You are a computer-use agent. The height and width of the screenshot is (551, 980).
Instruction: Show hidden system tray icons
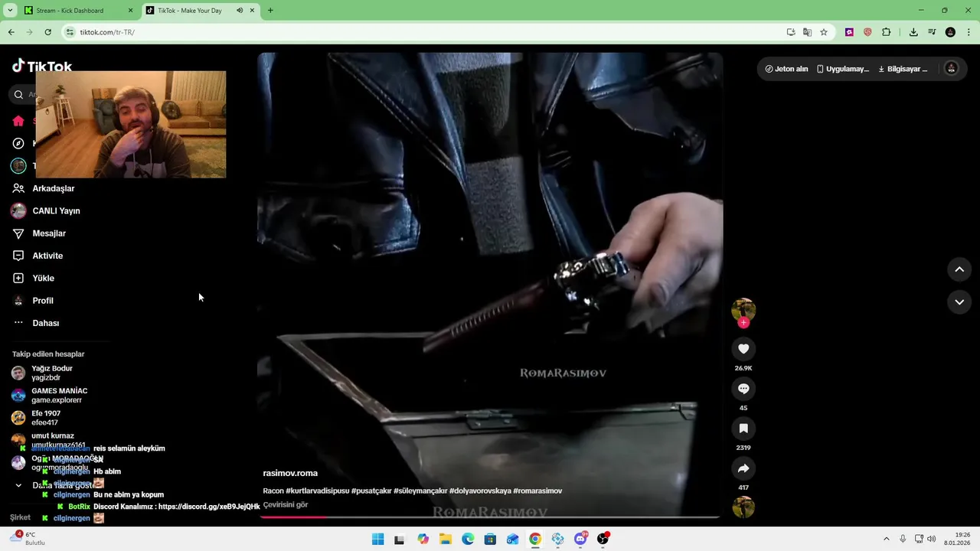[887, 539]
